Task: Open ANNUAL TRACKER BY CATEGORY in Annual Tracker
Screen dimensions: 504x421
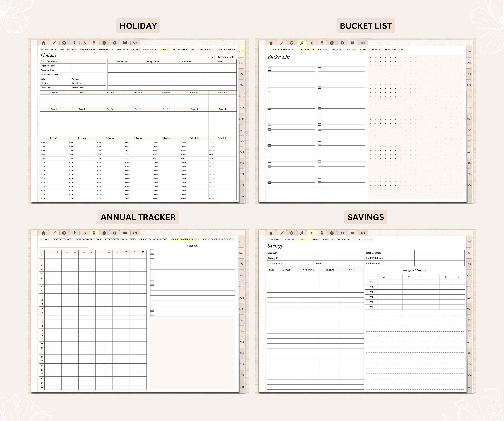Action: pyautogui.click(x=218, y=239)
